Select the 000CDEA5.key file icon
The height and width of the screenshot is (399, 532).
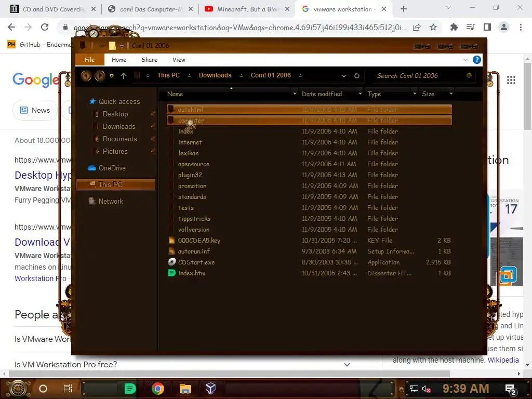[171, 240]
